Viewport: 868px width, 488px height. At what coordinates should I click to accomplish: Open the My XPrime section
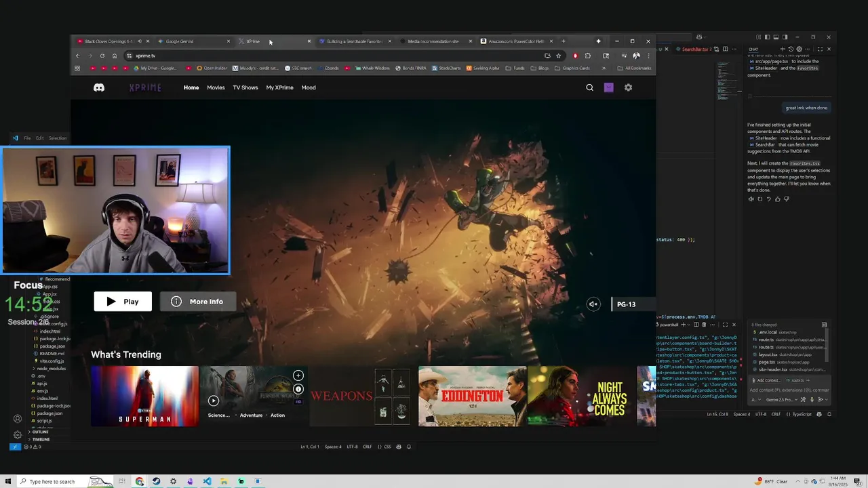279,87
